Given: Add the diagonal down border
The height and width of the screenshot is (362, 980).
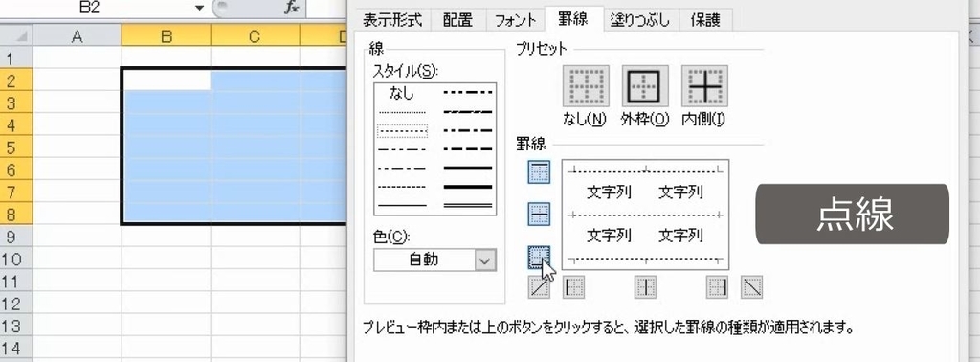Looking at the screenshot, I should coord(752,287).
